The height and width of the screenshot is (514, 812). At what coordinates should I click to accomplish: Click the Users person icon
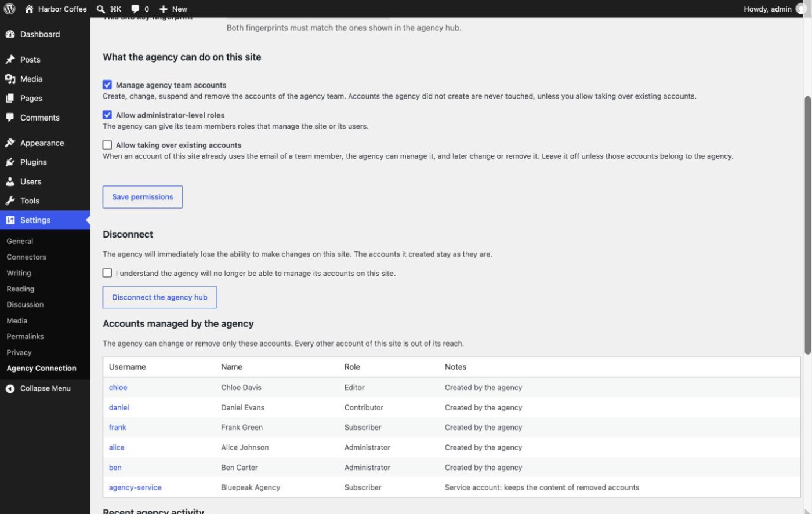click(x=10, y=181)
